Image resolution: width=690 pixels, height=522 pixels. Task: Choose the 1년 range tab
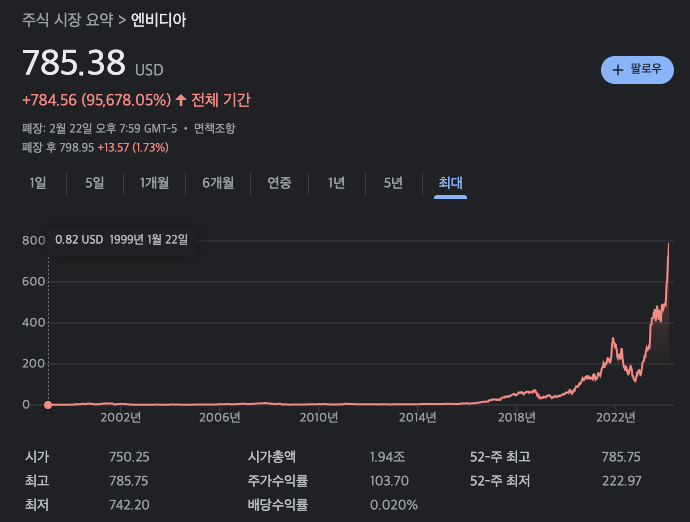(336, 183)
